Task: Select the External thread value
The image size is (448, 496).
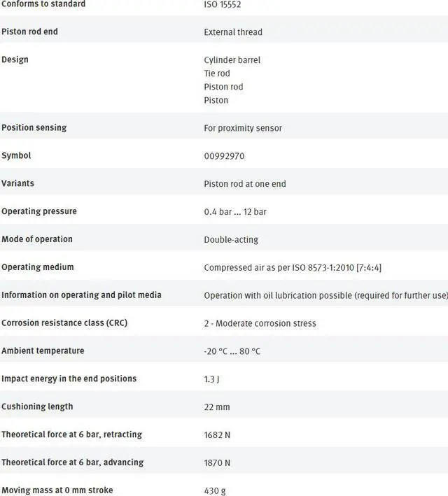Action: (x=233, y=32)
